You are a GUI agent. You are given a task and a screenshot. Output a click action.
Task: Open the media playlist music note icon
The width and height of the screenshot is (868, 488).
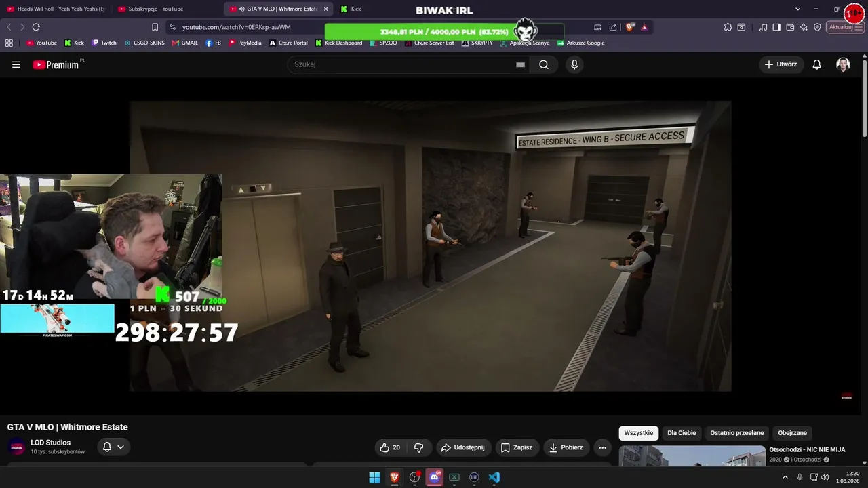pyautogui.click(x=764, y=27)
